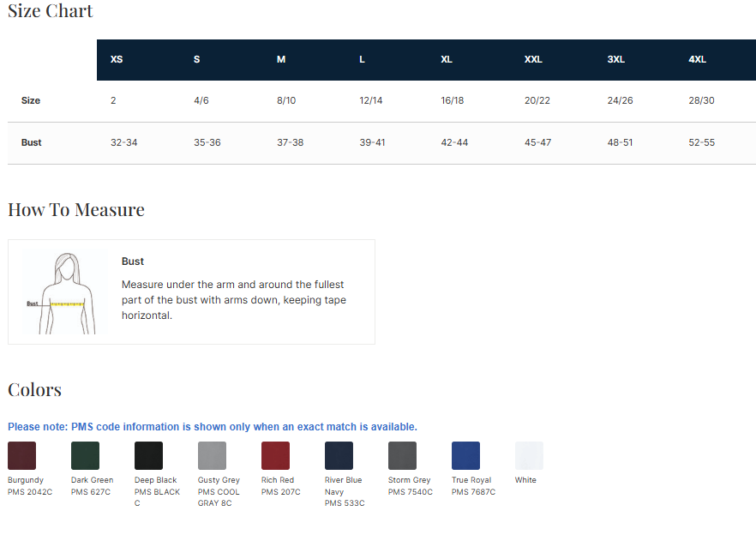The width and height of the screenshot is (756, 541).
Task: Click the Size Chart heading
Action: [x=51, y=11]
